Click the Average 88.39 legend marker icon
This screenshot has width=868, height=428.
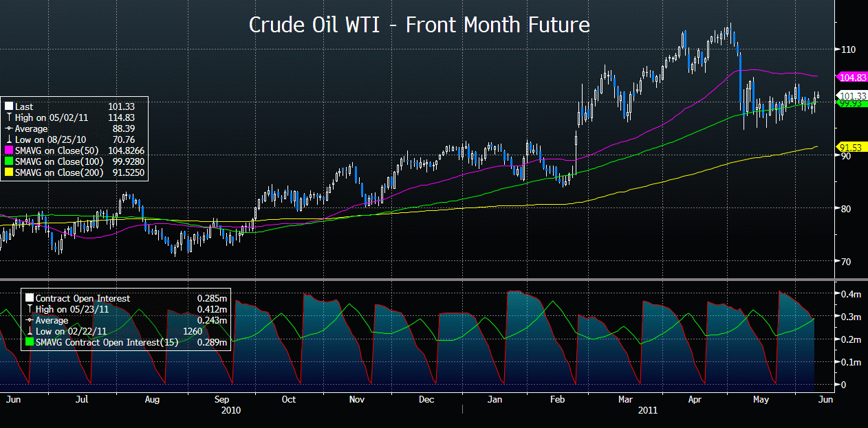pos(8,128)
